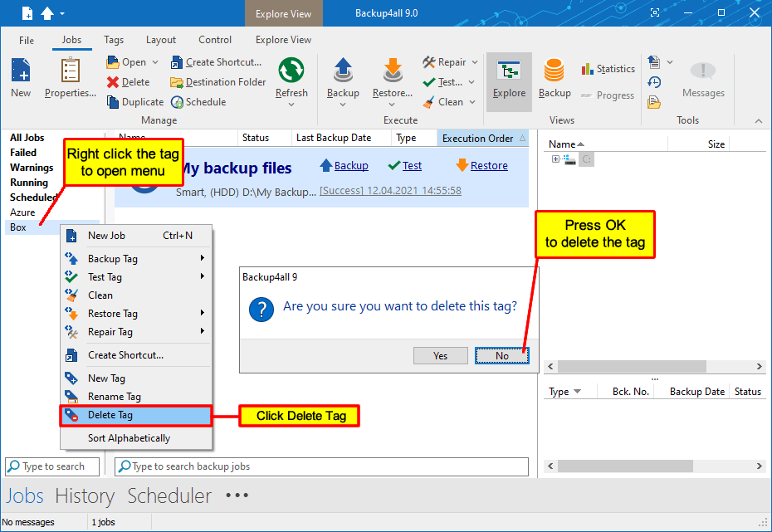
Task: Expand the Open dropdown arrow
Action: 155,62
